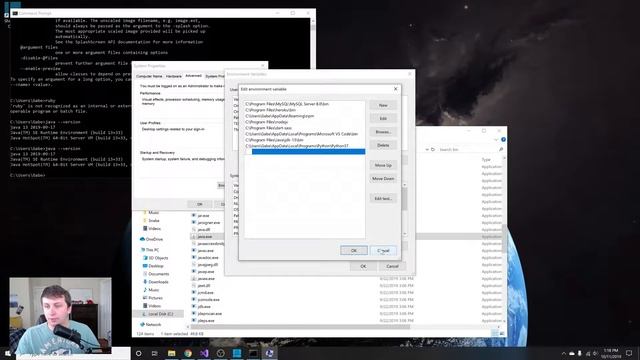Open the Windows Start menu
This screenshot has width=640, height=360.
pos(7,353)
